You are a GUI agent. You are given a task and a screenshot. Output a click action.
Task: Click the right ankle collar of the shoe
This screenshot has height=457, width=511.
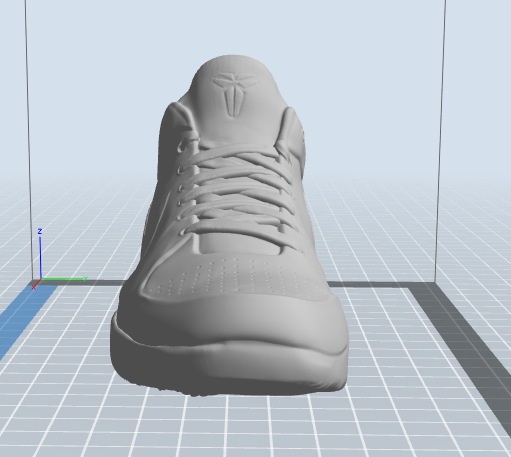(293, 133)
